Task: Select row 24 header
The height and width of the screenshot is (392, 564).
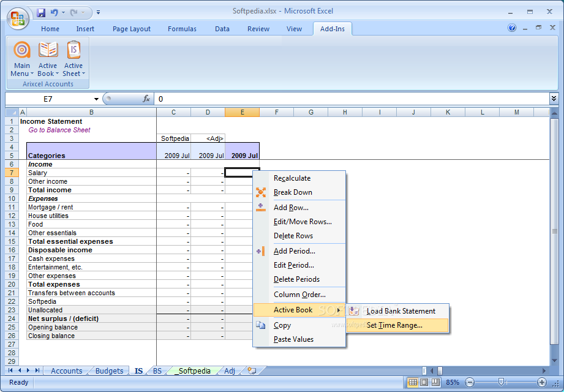Action: [x=12, y=318]
